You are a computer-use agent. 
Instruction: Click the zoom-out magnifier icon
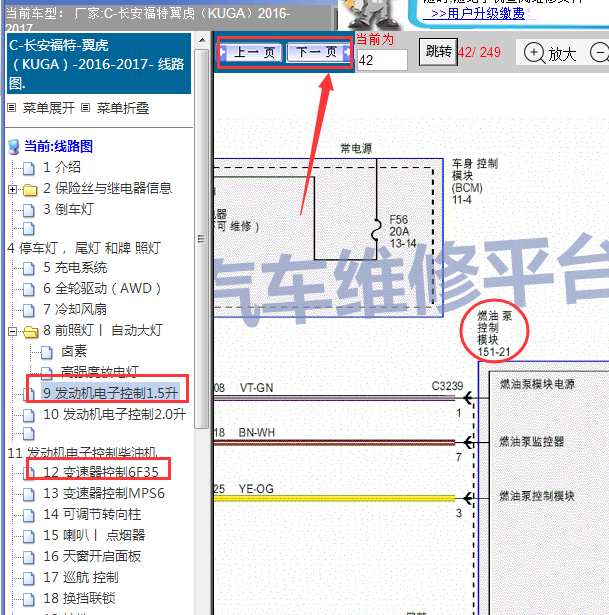[x=600, y=53]
